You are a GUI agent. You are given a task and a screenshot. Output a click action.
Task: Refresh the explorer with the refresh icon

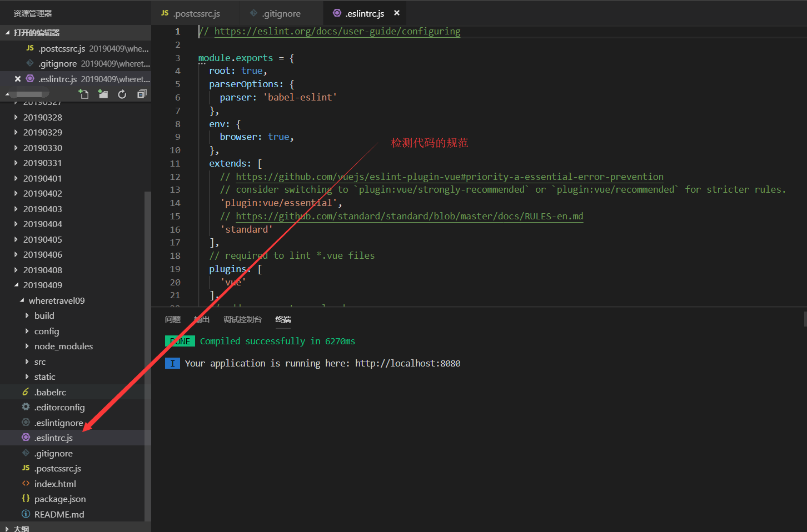(x=122, y=94)
